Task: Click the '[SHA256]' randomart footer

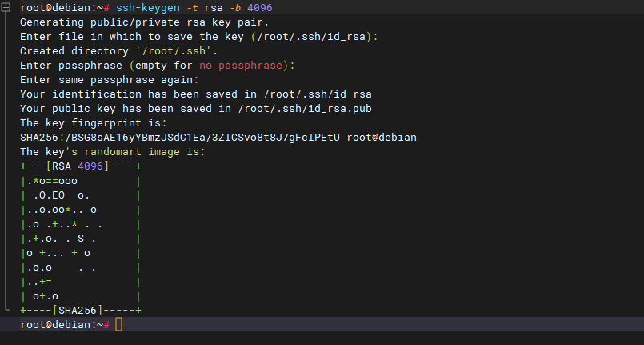Action: click(x=78, y=310)
